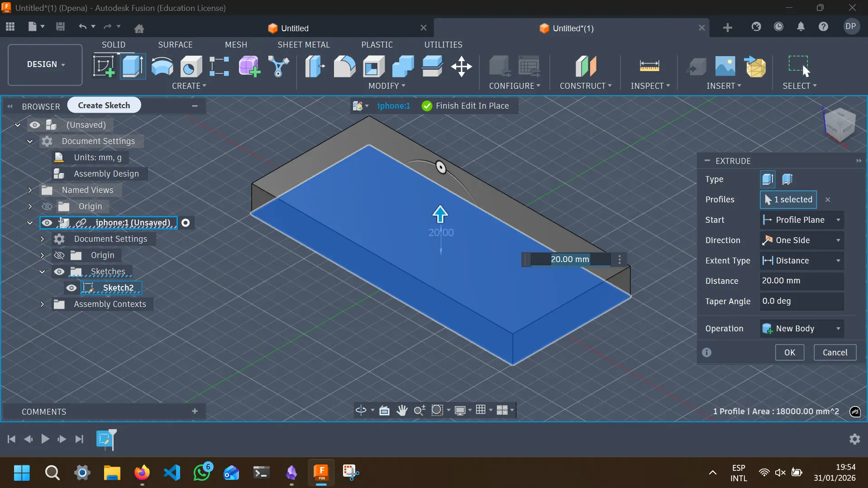Open timeline settings gear
The image size is (868, 488).
point(854,439)
